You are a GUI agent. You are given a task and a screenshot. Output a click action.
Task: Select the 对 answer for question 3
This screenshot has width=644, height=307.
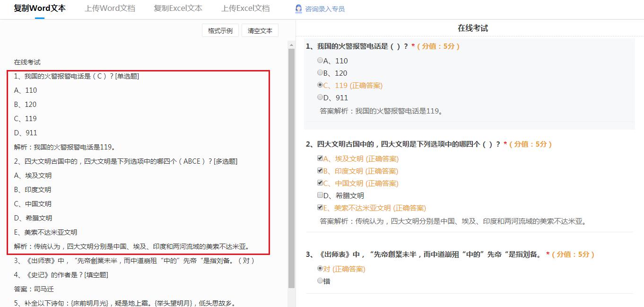(320, 269)
